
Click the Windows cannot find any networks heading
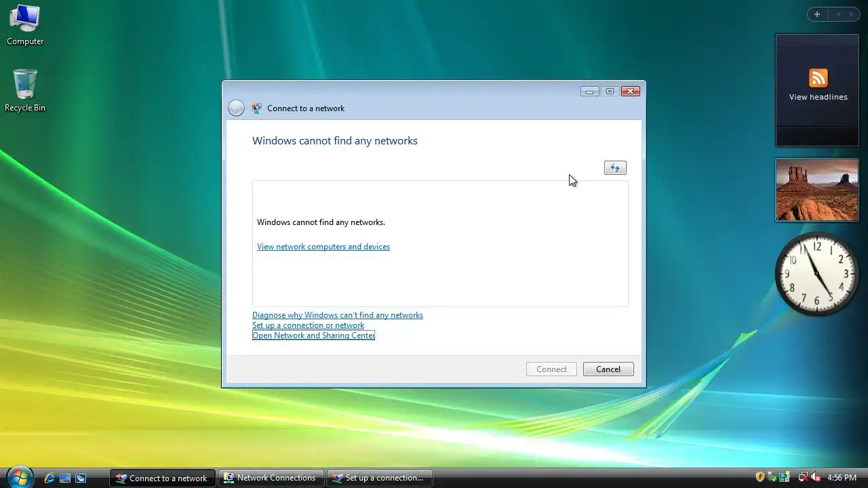point(335,141)
